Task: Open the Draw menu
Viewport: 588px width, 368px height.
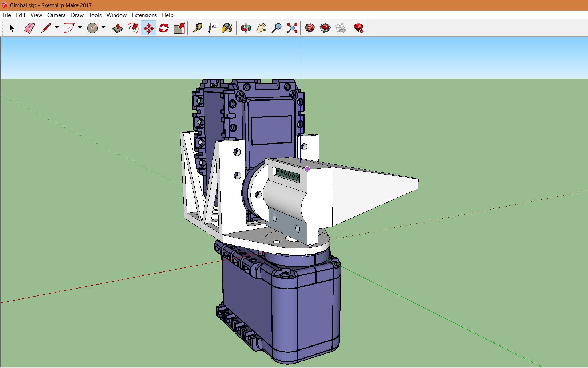Action: tap(77, 15)
